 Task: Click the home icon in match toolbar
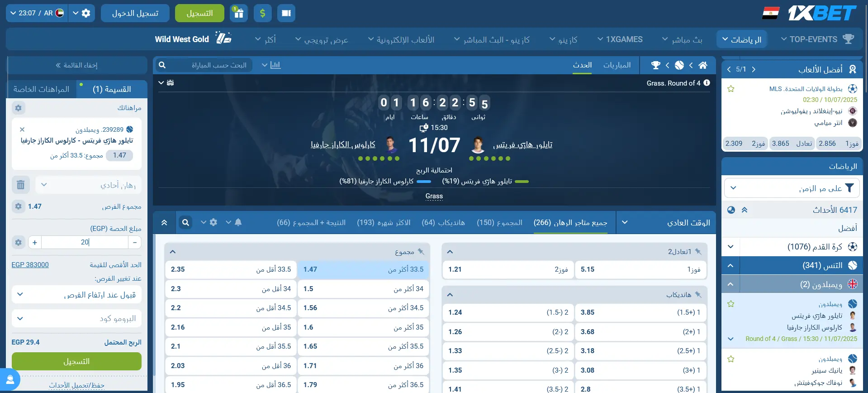tap(702, 65)
